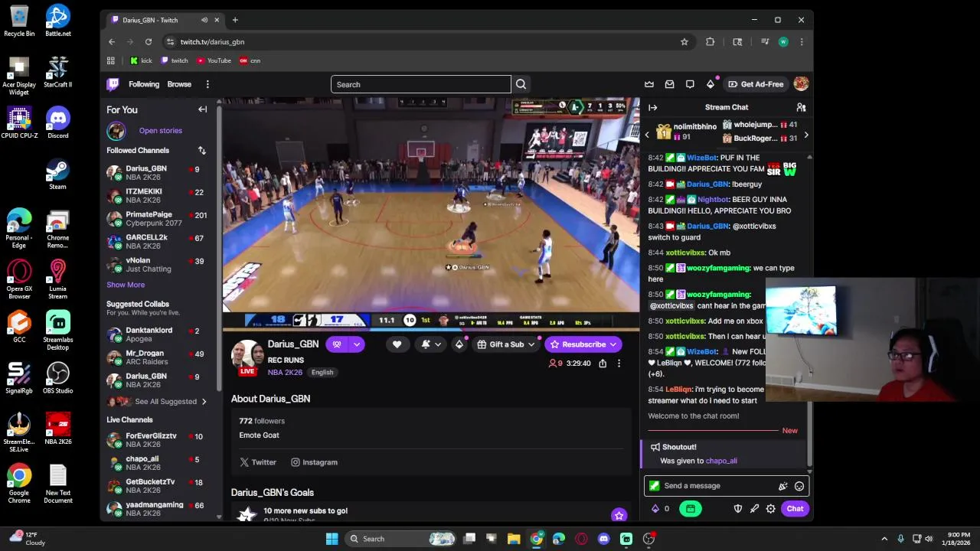The width and height of the screenshot is (980, 551).
Task: Show hidden system tray icons
Action: pyautogui.click(x=884, y=539)
